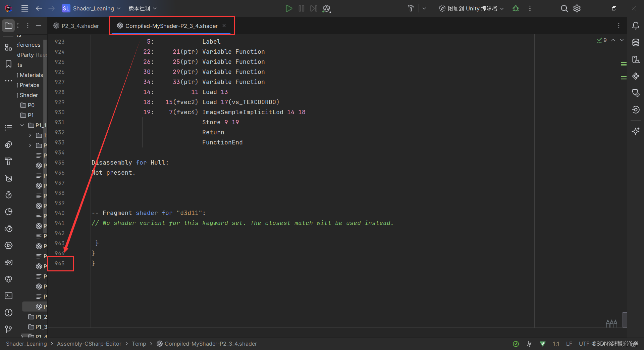Open the inspections widget showing 9

pos(602,40)
